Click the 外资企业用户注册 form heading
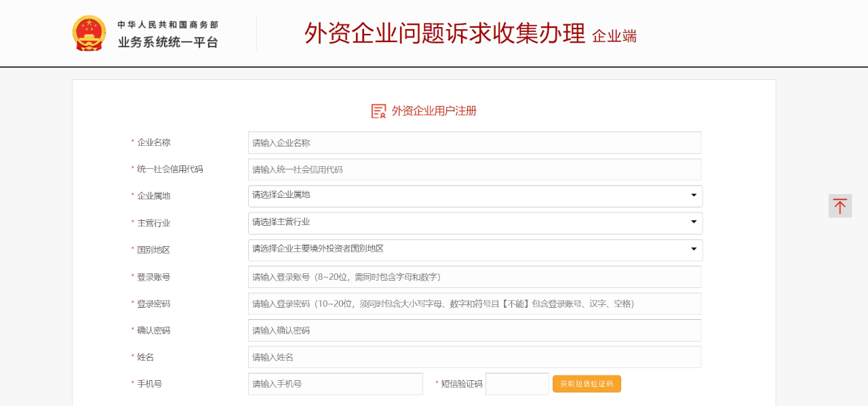Screen dimensions: 868x406 coord(434,111)
